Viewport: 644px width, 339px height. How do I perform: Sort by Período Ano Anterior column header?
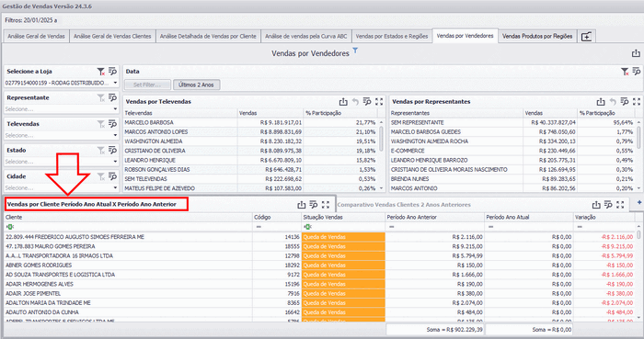tap(434, 217)
